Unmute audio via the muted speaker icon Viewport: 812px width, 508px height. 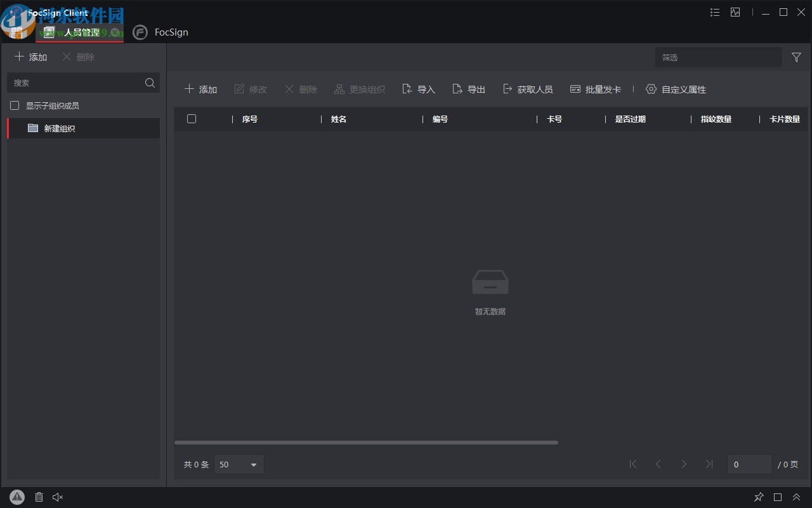coord(57,497)
